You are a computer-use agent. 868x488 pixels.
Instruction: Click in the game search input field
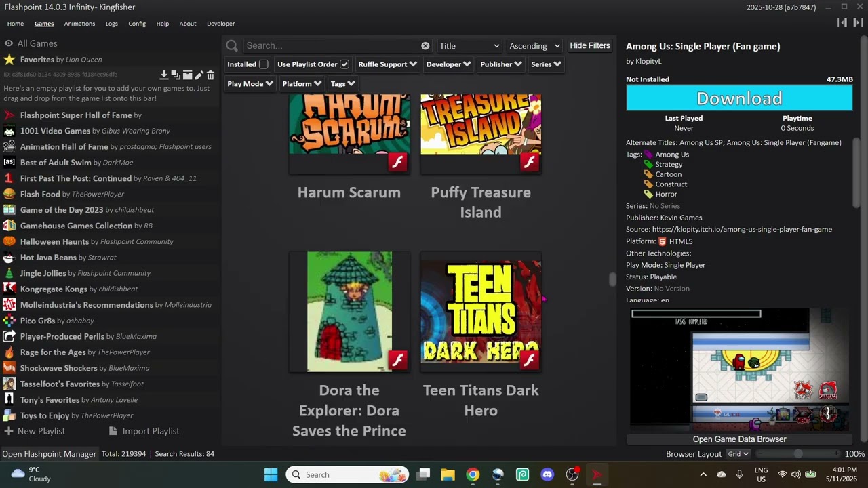332,45
